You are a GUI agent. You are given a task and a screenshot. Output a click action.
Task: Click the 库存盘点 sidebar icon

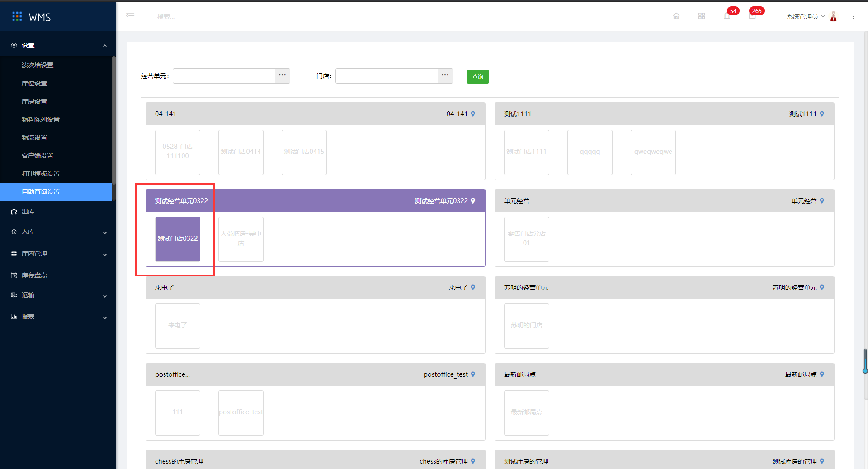(14, 275)
